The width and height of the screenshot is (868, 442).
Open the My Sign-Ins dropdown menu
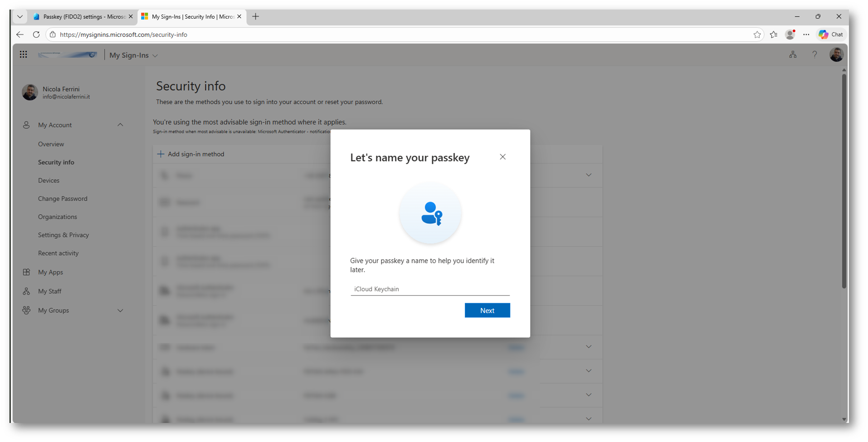[x=134, y=55]
